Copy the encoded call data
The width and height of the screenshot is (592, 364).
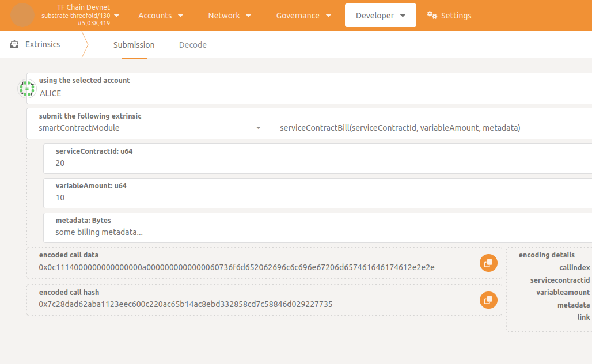(488, 263)
